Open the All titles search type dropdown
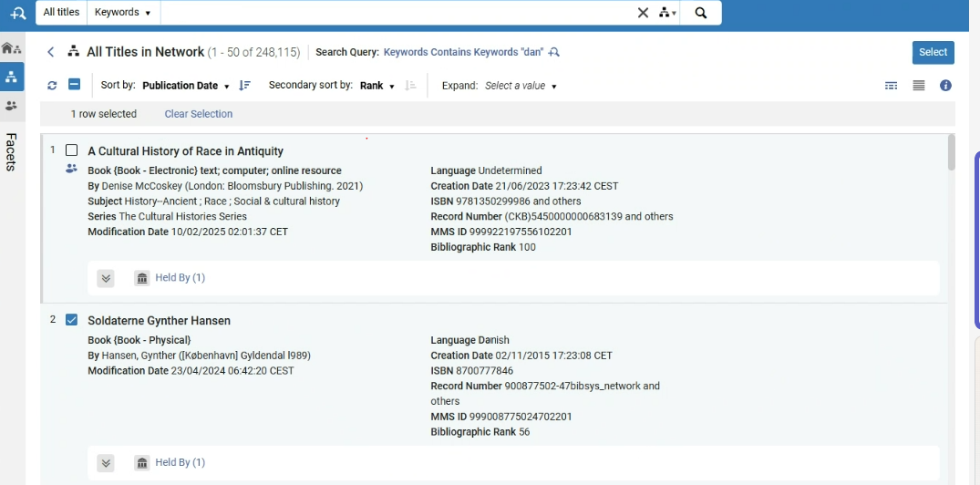 61,13
